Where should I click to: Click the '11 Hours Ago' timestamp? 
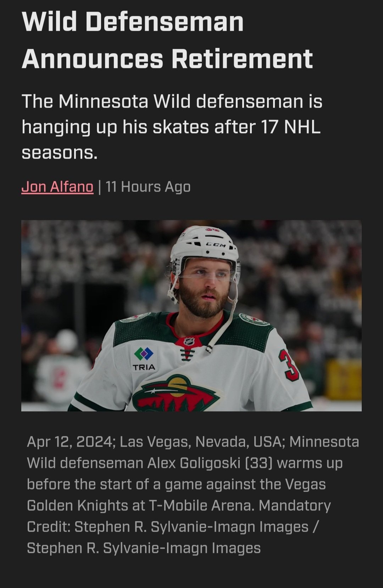point(148,187)
